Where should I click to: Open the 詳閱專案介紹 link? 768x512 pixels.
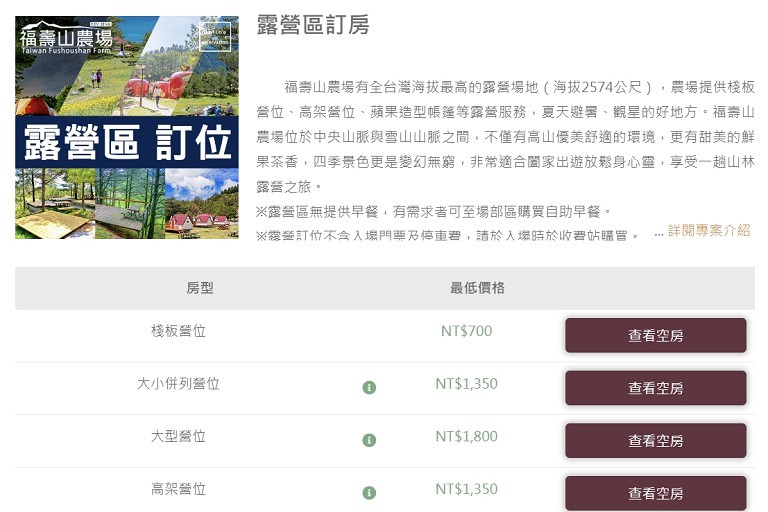click(709, 230)
